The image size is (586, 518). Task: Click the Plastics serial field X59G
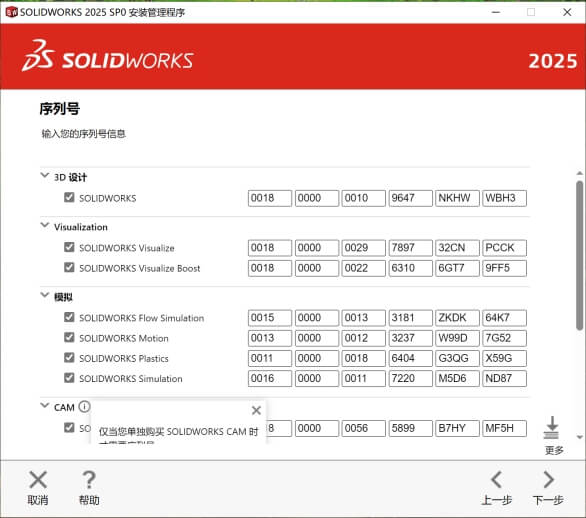pyautogui.click(x=505, y=358)
